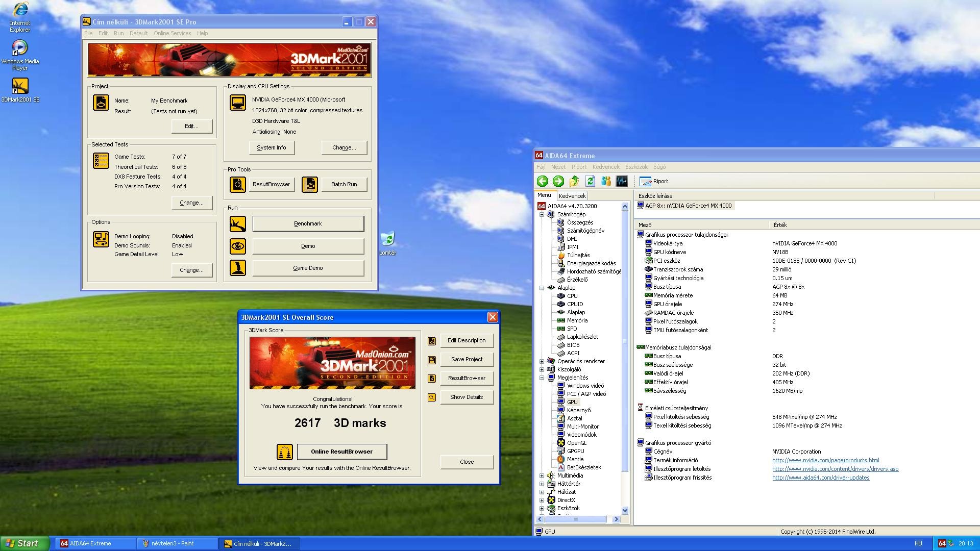Click the AIDA64 refresh icon
Screen dimensions: 980x551
point(590,181)
